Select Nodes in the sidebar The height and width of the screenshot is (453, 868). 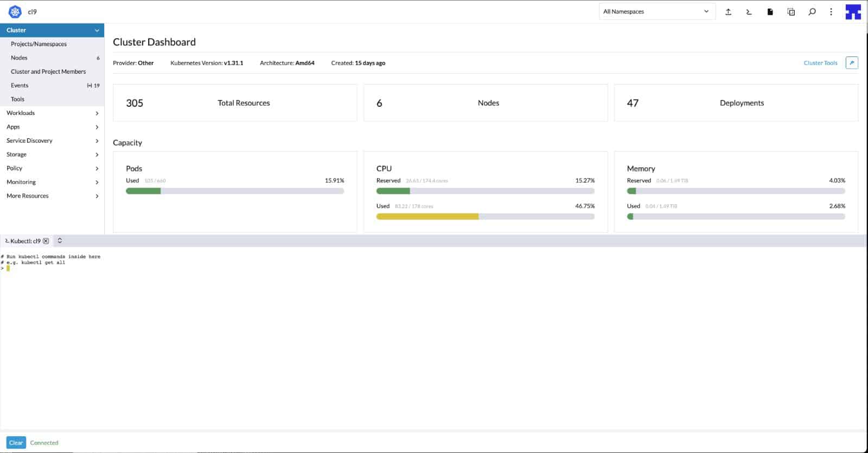[20, 58]
